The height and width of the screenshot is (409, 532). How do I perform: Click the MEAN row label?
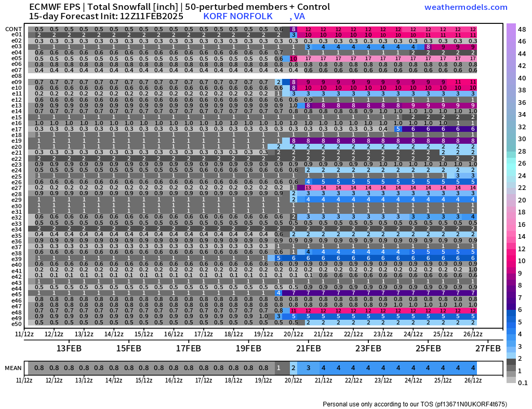coord(13,368)
